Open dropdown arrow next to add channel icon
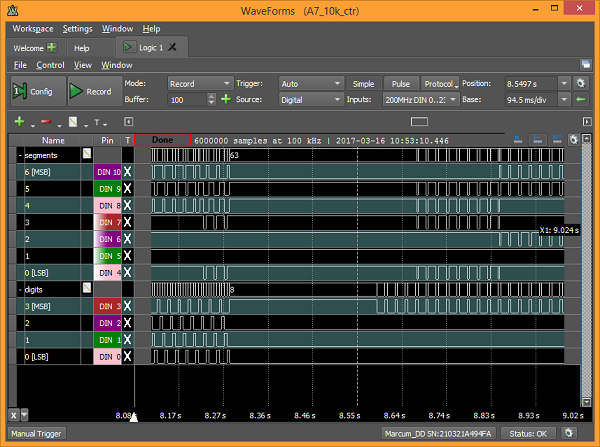 tap(33, 125)
